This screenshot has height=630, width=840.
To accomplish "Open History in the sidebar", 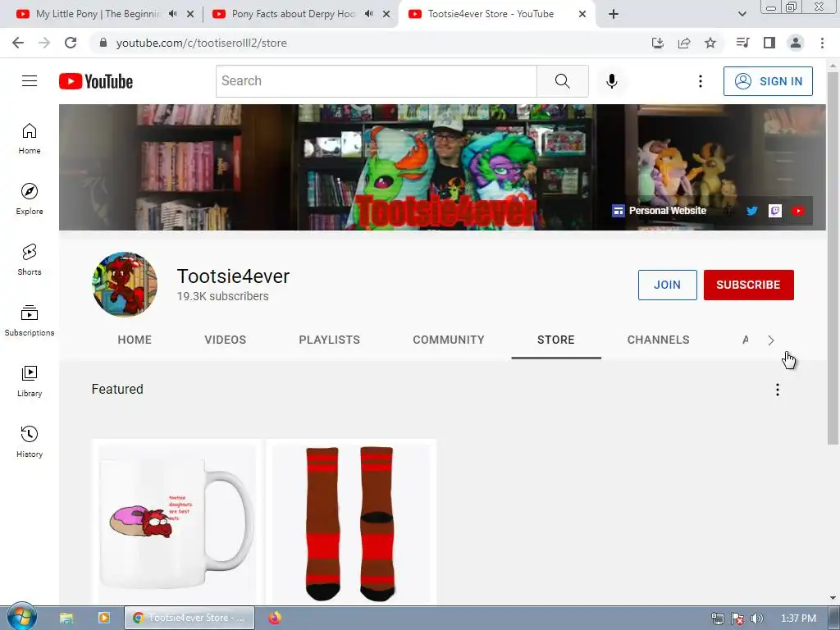I will (30, 441).
